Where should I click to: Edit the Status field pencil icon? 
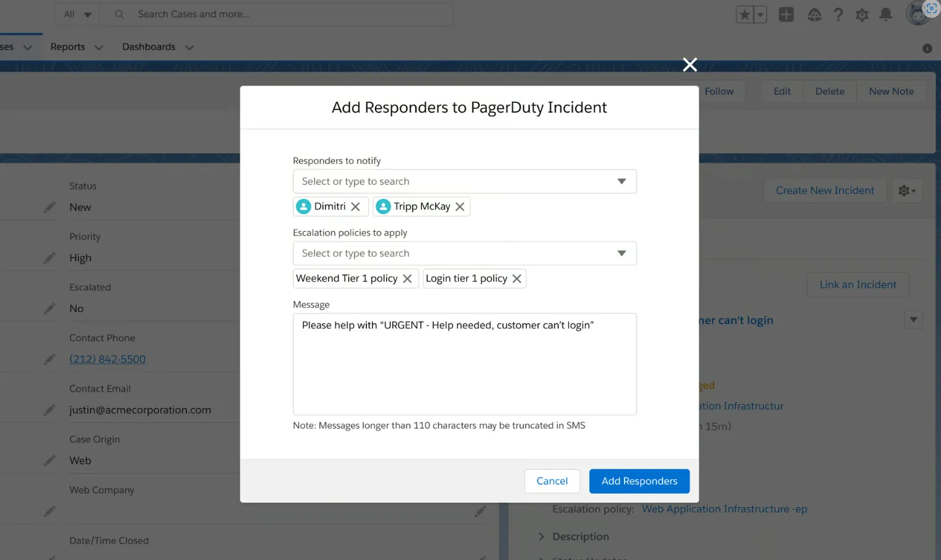49,207
